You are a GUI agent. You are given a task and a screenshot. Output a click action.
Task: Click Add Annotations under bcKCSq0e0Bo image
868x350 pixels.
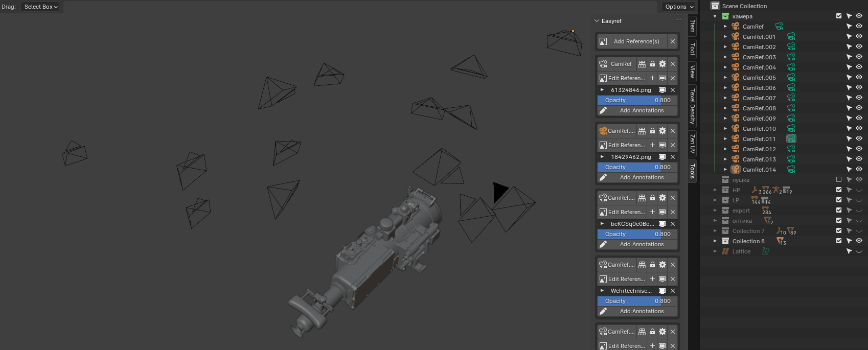click(637, 244)
